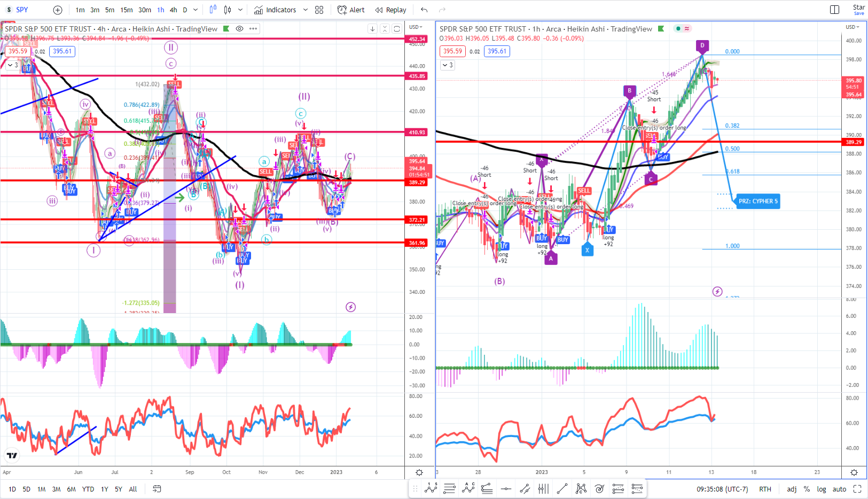Open the Indicators dialog
This screenshot has height=499, width=868.
tap(275, 10)
